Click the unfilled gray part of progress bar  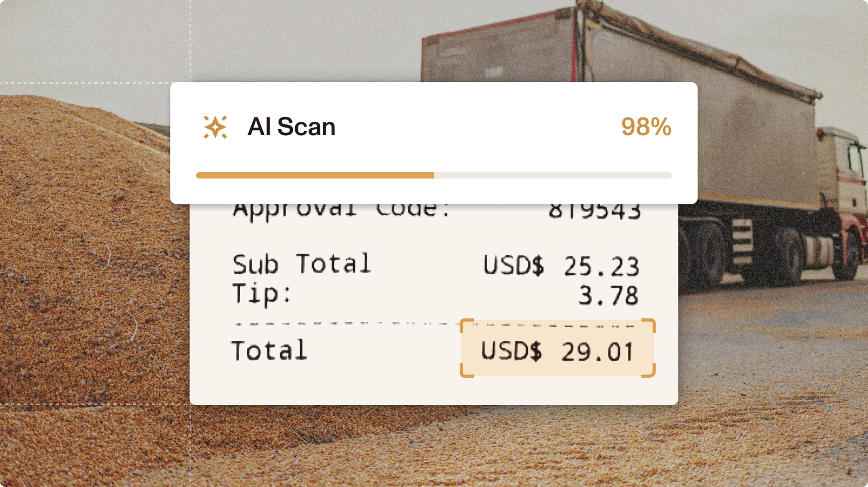(553, 175)
